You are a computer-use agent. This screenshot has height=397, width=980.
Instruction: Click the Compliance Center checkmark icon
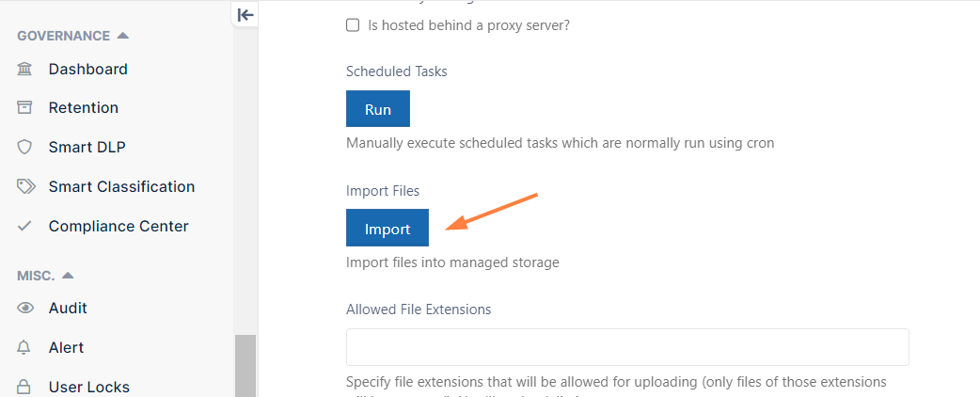click(x=24, y=227)
